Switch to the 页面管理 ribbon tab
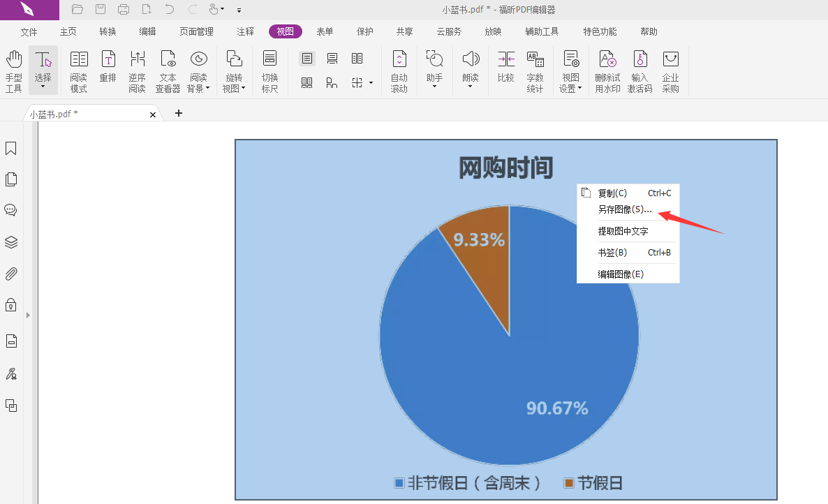828x504 pixels. pos(195,31)
